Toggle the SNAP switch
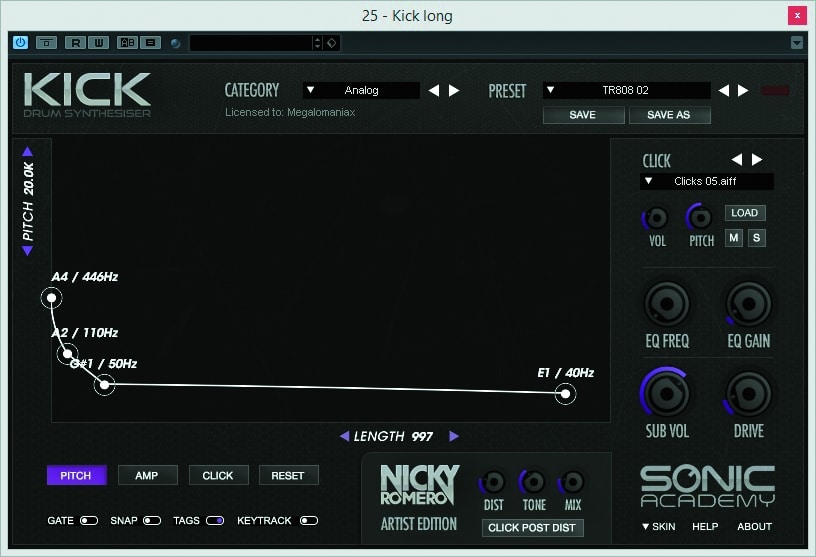 (x=152, y=521)
